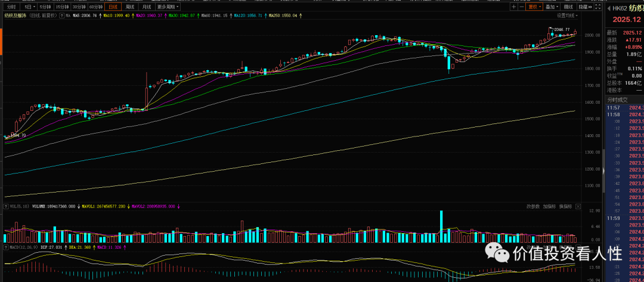Select the 画线 drawing tool button
The width and height of the screenshot is (644, 282).
(x=568, y=7)
